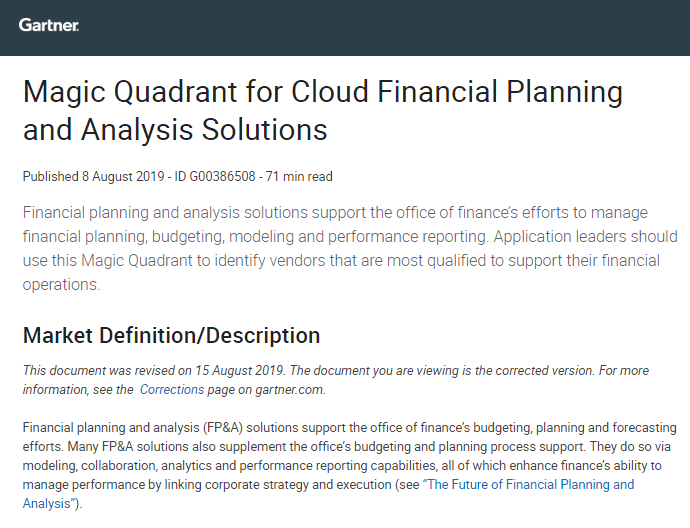Viewport: 690px width, 528px height.
Task: Click the Gartner logo in the header
Action: click(49, 25)
